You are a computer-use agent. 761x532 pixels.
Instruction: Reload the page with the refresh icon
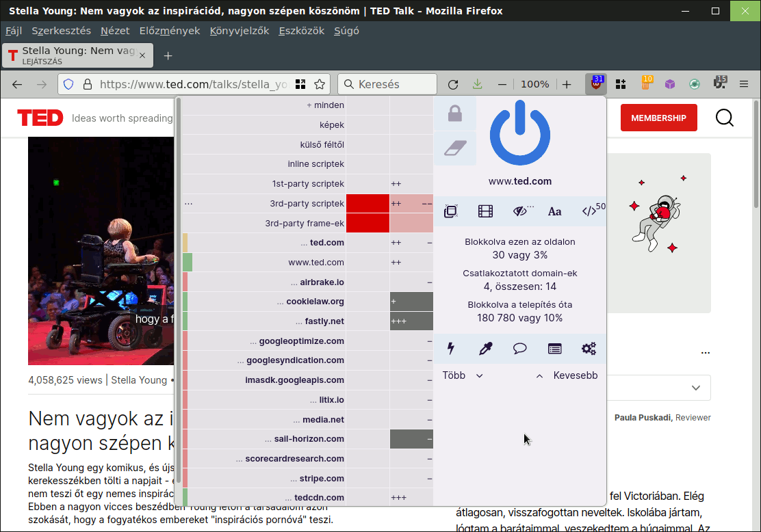point(453,84)
